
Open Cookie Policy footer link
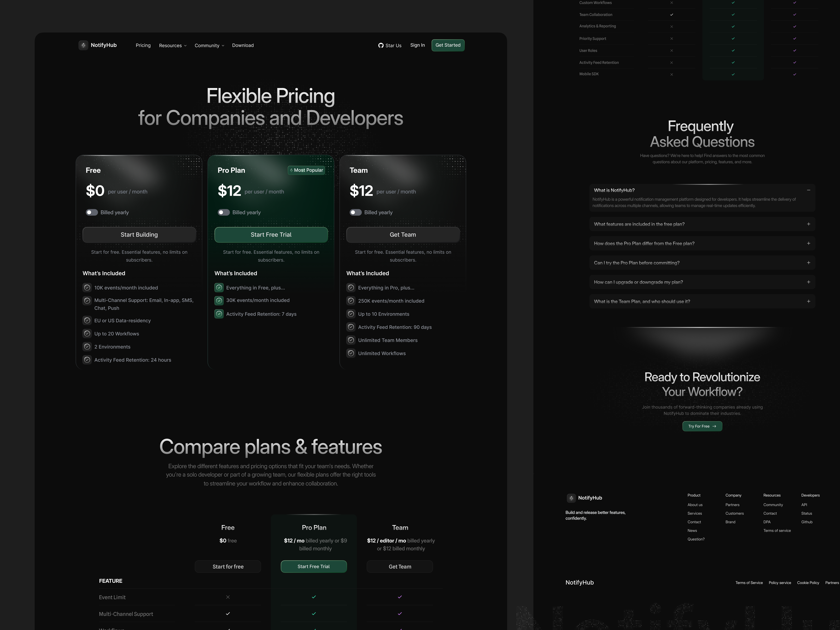point(808,583)
